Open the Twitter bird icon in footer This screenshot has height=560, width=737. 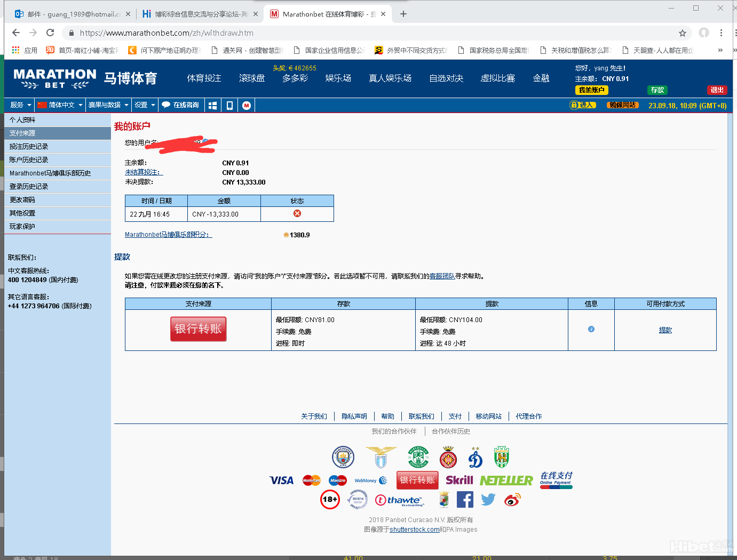tap(488, 500)
